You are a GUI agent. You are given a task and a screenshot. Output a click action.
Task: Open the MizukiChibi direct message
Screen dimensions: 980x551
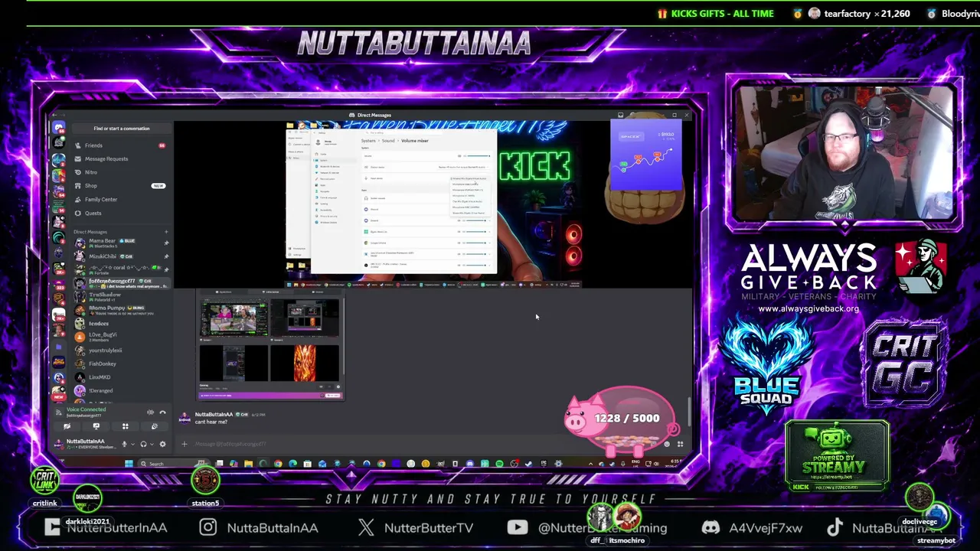pos(121,256)
